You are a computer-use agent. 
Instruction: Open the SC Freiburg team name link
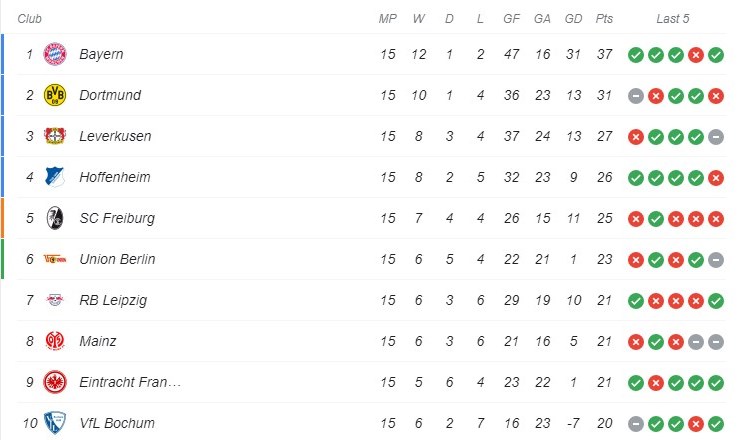(x=117, y=218)
